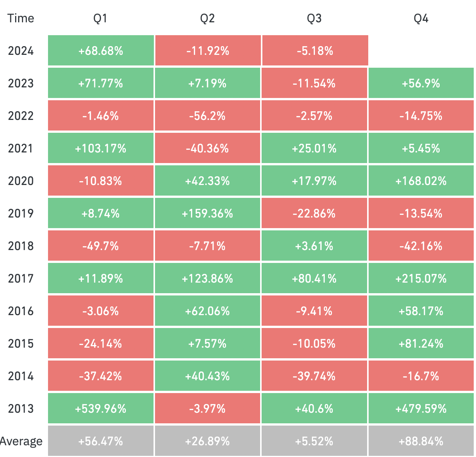Click the Q4 average +88.84% cell
This screenshot has height=457, width=476.
click(x=421, y=441)
